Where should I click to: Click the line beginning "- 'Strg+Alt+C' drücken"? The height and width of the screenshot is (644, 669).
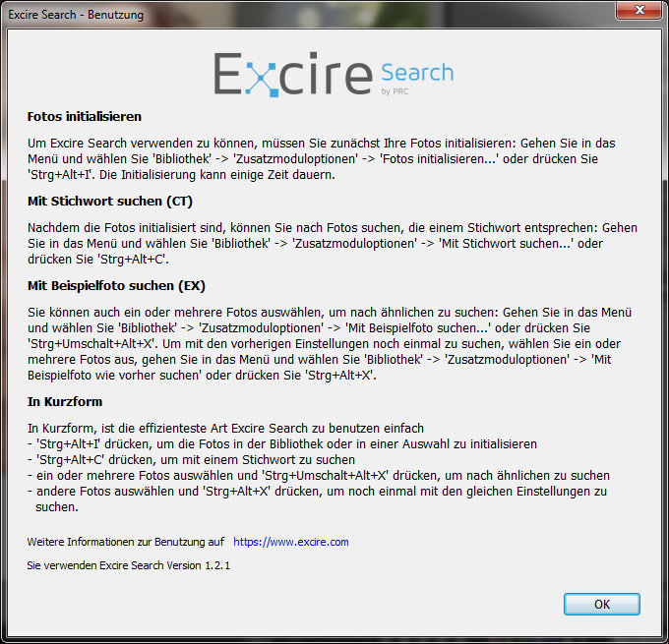pyautogui.click(x=192, y=460)
